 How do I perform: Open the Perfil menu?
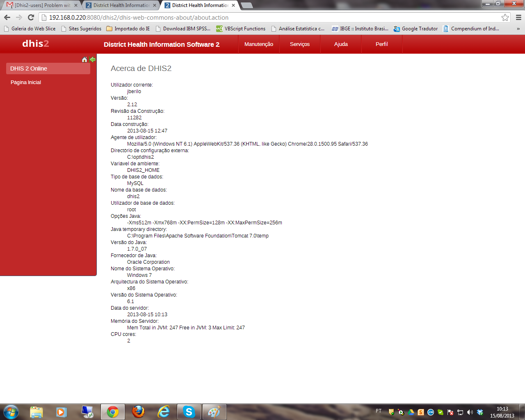382,44
